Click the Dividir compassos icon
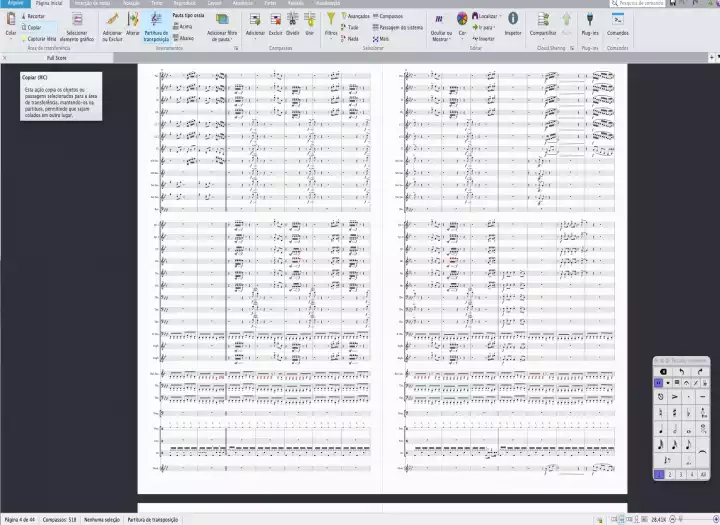 [293, 20]
